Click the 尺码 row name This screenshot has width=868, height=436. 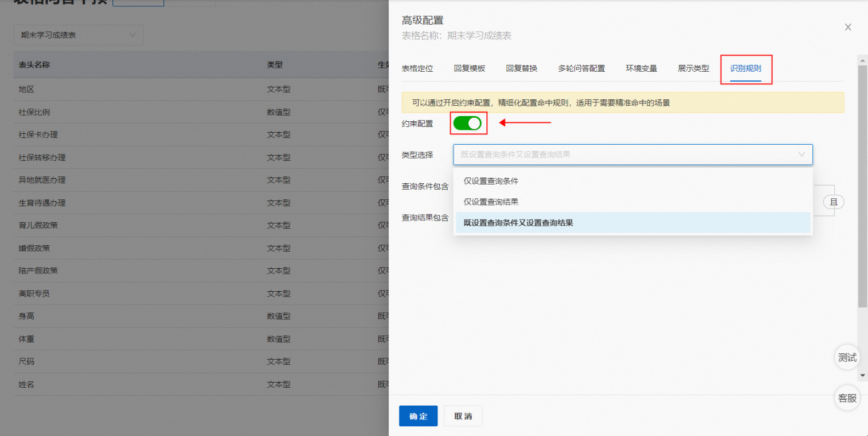(x=26, y=361)
